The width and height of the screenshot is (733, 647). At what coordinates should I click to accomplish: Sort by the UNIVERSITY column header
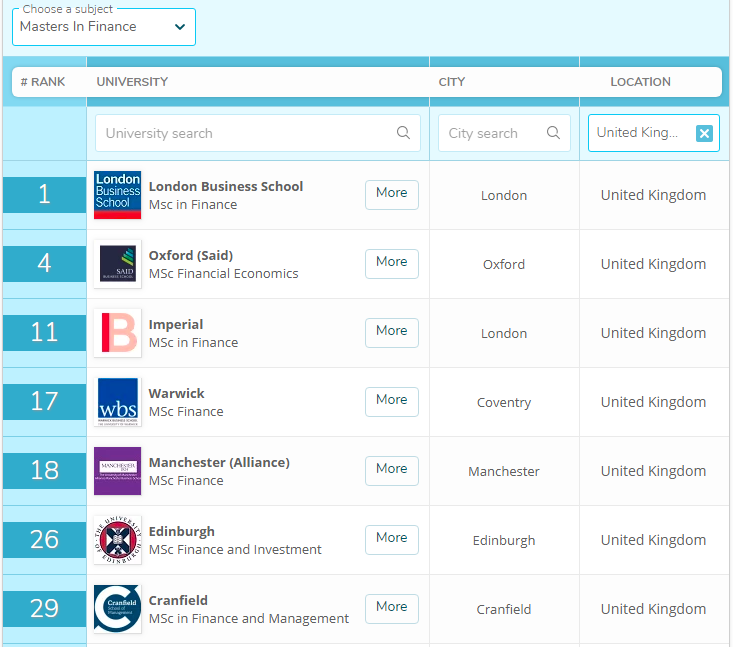click(132, 82)
